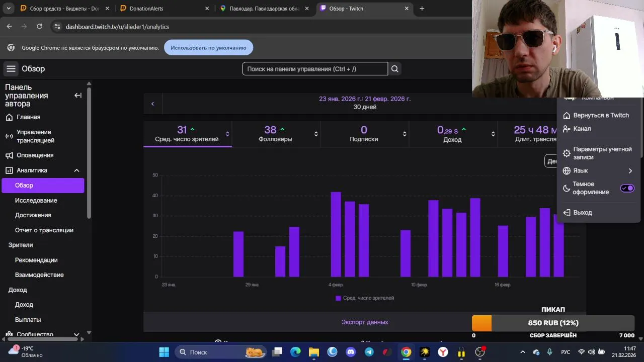Screen dimensions: 644x362
Task: Click the exit icon beside Выход
Action: click(x=567, y=213)
